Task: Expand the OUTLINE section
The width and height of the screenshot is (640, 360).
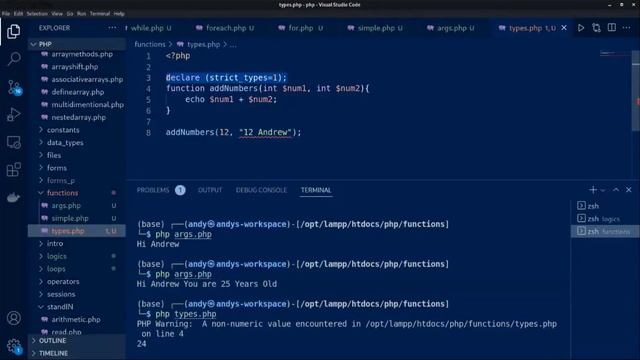Action: coord(77,340)
